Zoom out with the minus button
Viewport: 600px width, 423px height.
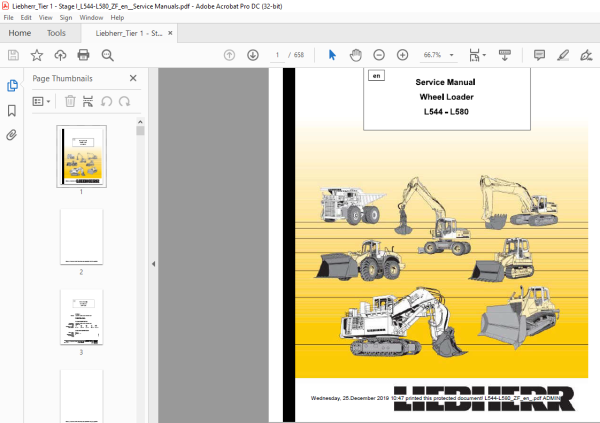pos(379,55)
